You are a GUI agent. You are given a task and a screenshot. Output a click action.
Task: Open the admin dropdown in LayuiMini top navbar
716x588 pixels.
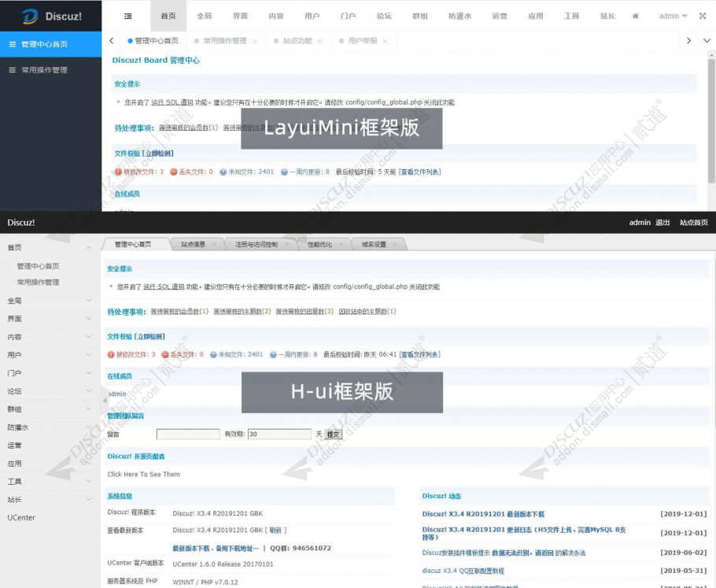[x=673, y=16]
